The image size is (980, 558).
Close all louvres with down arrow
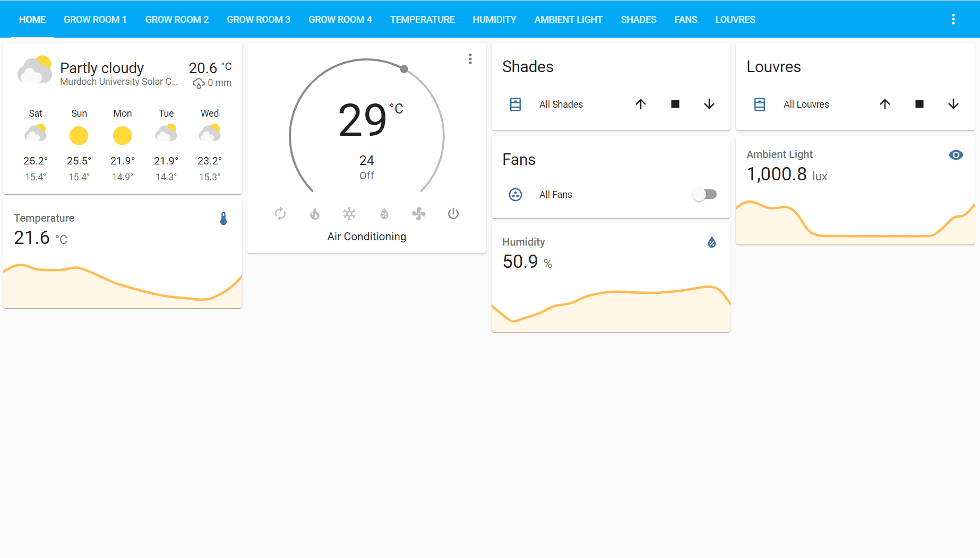coord(953,104)
